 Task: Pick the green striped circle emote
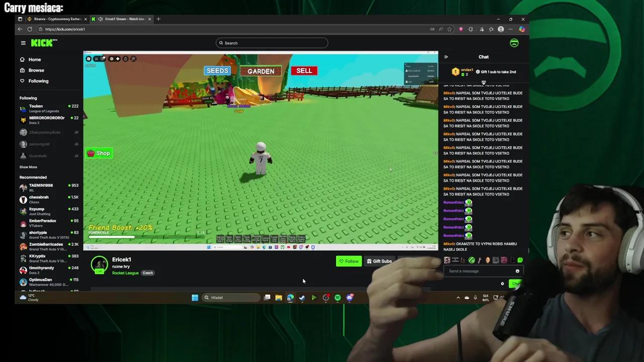(471, 260)
